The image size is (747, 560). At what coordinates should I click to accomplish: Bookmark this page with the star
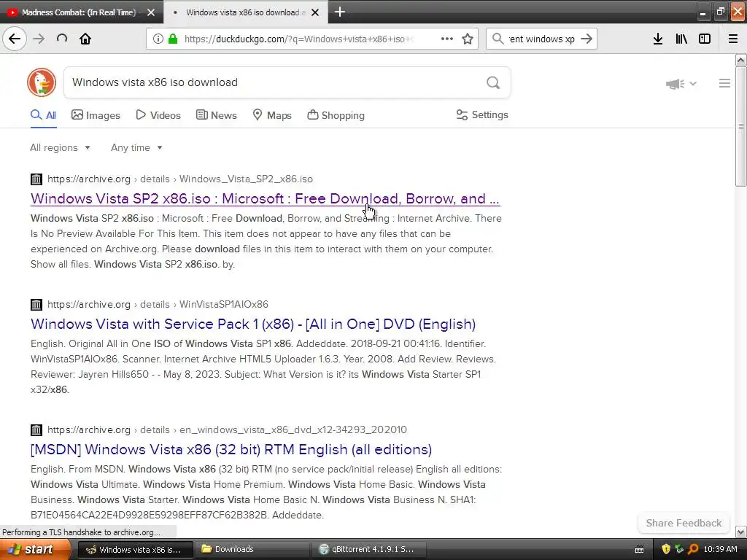pos(468,39)
